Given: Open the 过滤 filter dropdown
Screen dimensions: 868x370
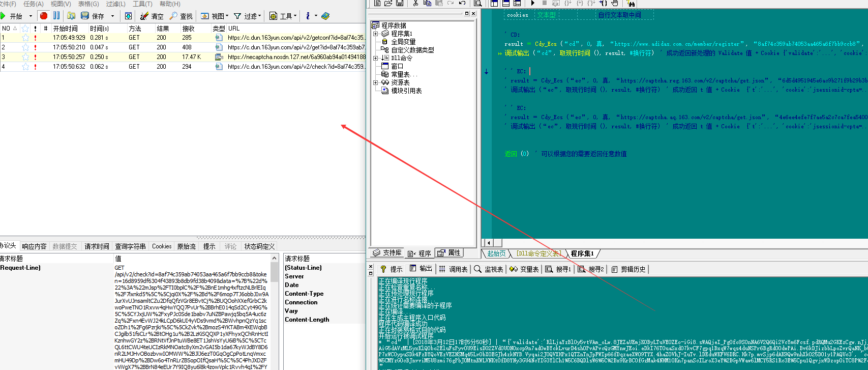Looking at the screenshot, I should [x=247, y=16].
